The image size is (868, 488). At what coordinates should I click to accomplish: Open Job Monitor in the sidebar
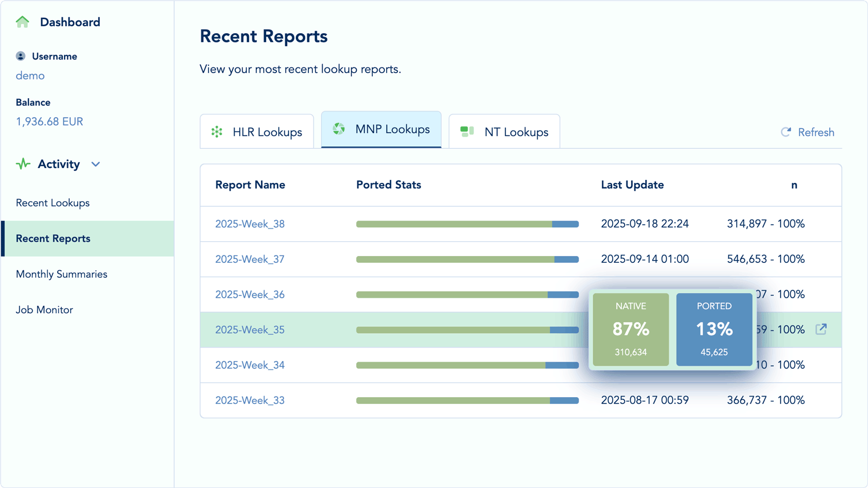coord(43,309)
